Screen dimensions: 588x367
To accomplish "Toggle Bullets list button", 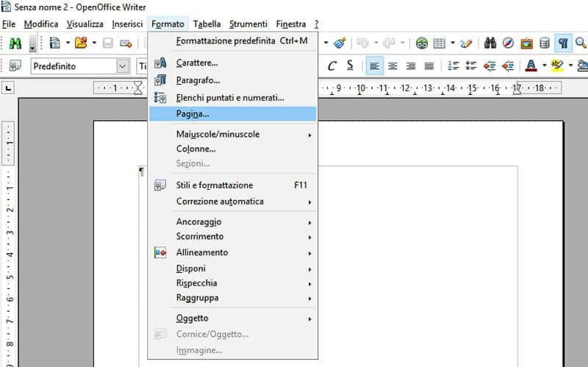I will 471,66.
